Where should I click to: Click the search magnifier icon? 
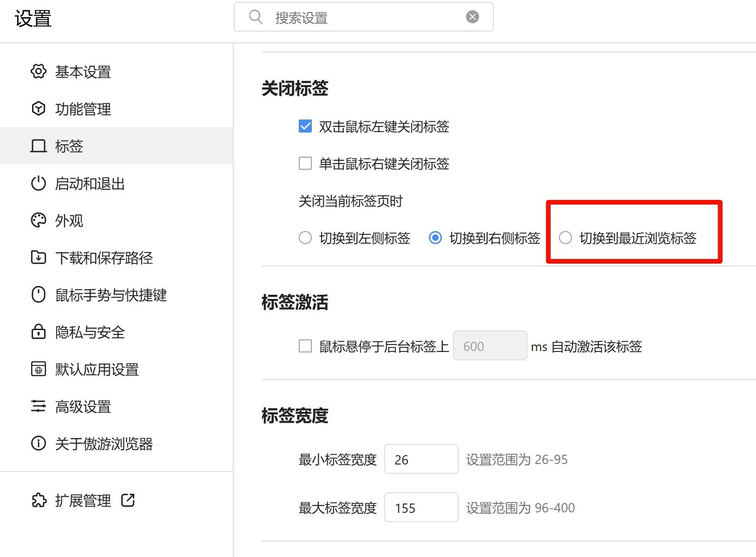(256, 17)
